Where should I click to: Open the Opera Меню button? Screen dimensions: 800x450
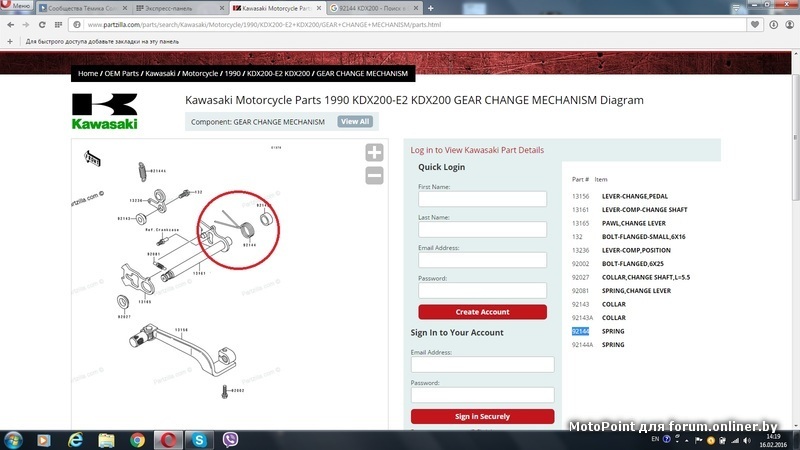pos(16,6)
